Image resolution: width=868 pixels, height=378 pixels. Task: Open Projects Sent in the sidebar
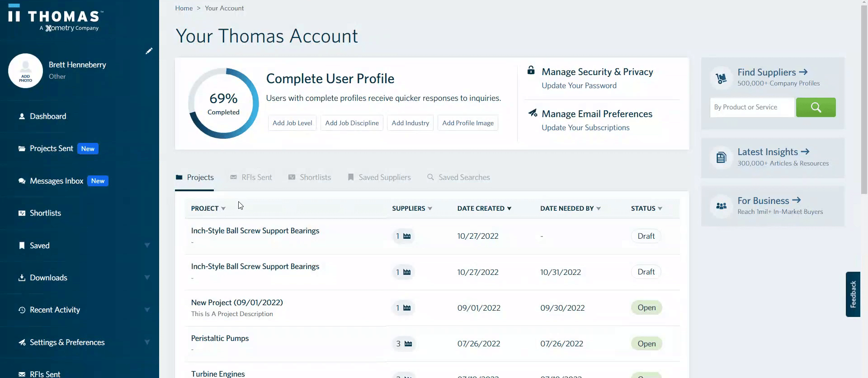51,148
